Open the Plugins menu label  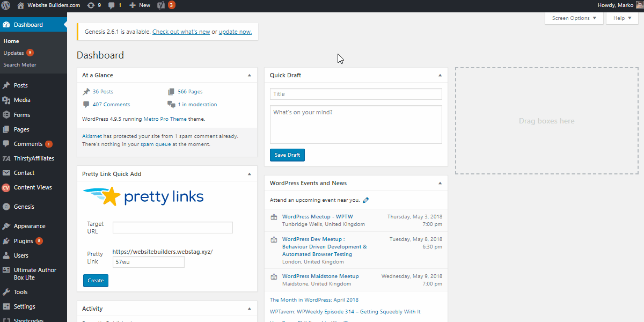[x=24, y=241]
